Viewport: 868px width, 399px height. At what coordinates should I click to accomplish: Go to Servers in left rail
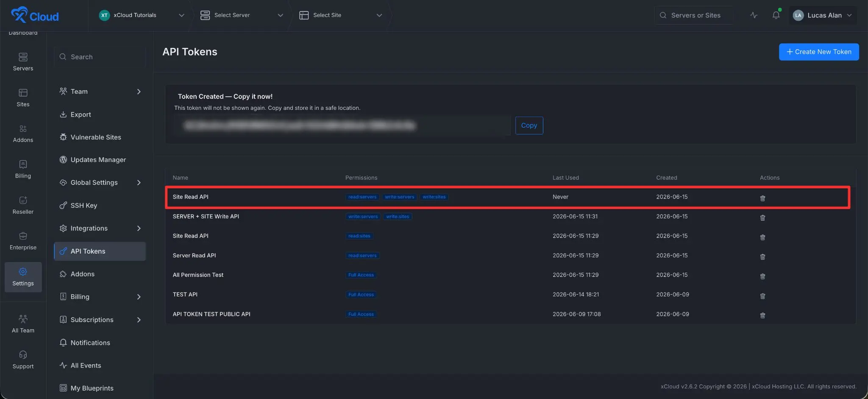point(23,61)
